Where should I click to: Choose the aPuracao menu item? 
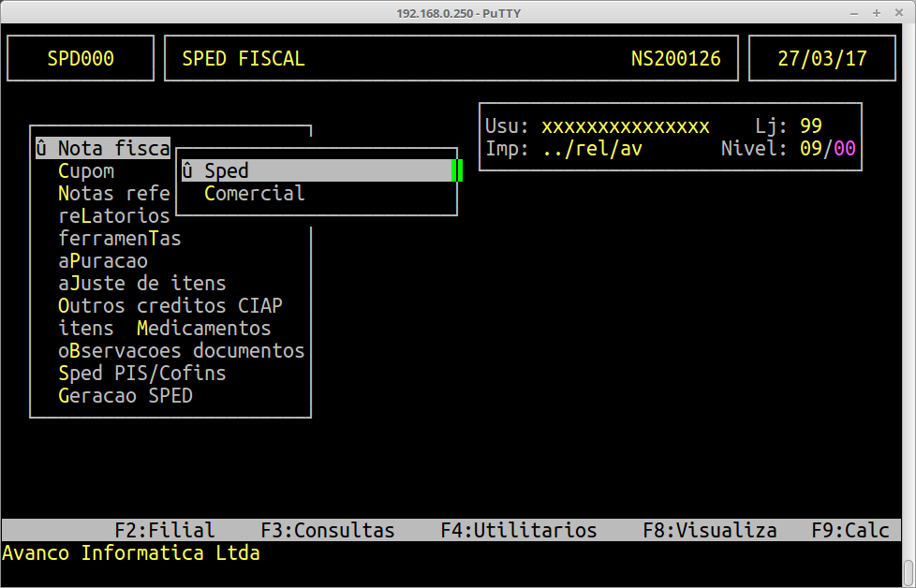tap(102, 261)
